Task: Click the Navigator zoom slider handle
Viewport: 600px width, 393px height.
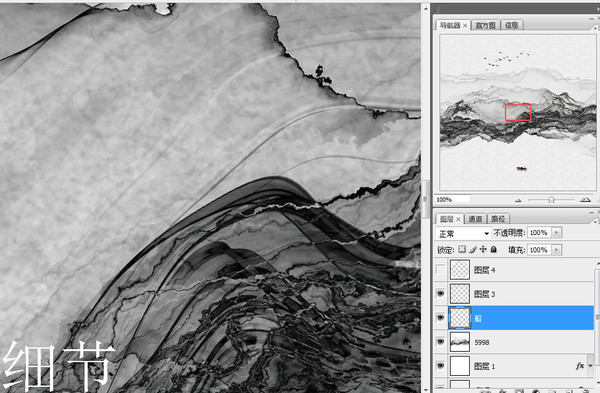Action: [551, 200]
